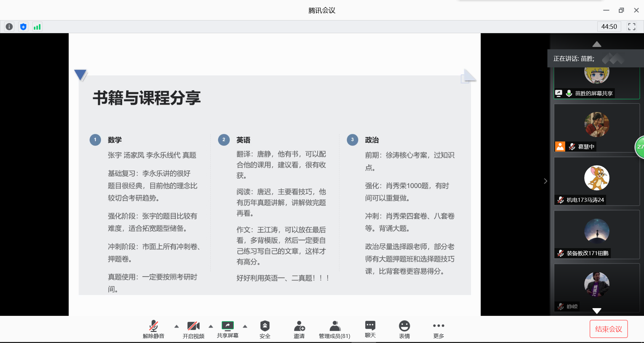Open the Emoji (表情) reactions
This screenshot has height=343, width=644.
404,329
